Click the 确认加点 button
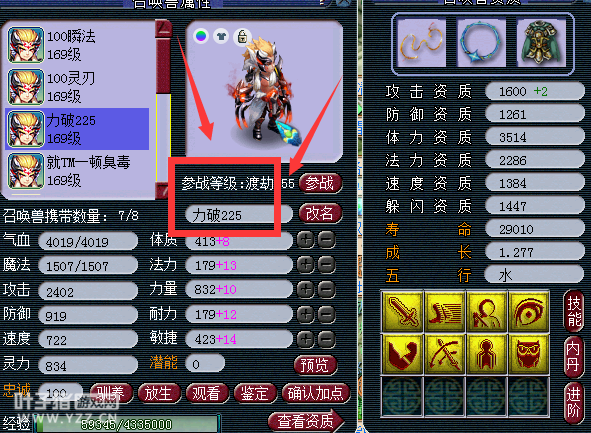 click(316, 393)
